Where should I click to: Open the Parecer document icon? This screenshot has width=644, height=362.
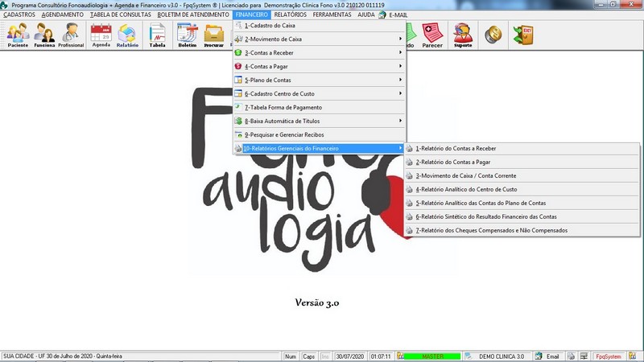pos(432,35)
